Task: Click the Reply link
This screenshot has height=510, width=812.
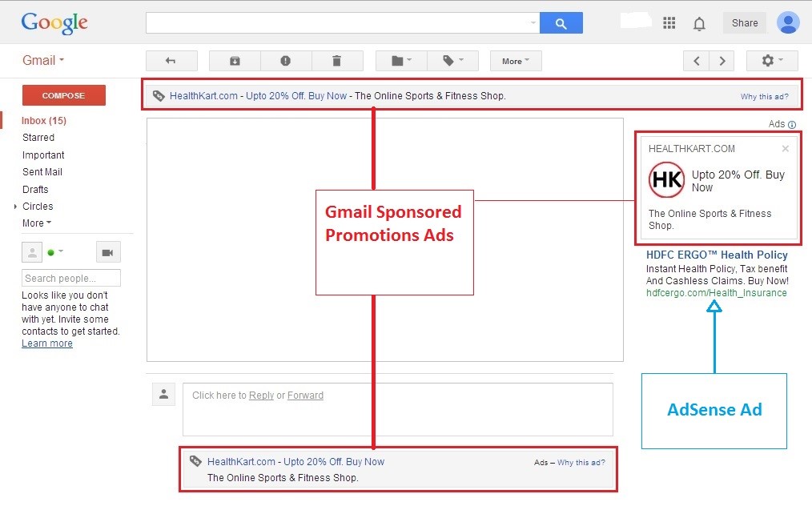Action: click(x=262, y=396)
